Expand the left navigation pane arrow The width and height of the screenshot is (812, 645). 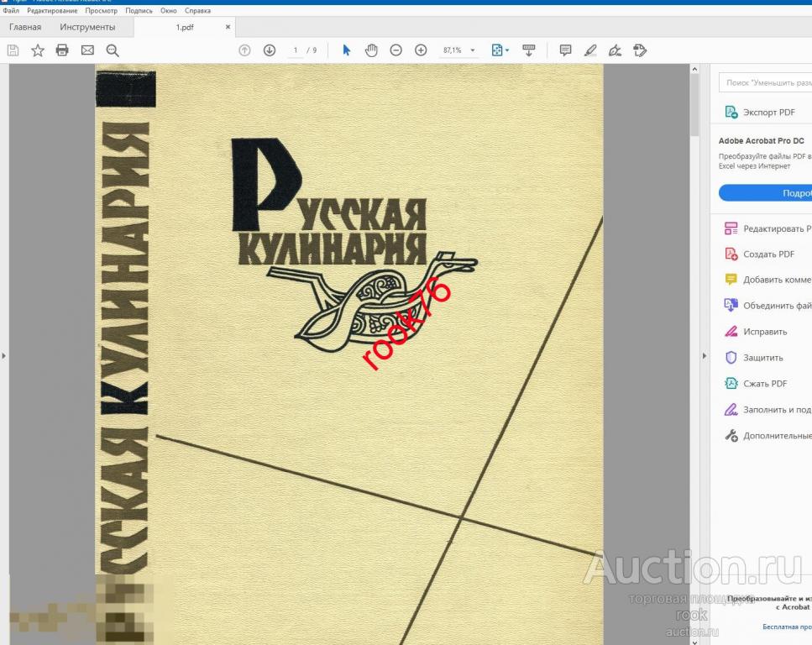click(4, 356)
